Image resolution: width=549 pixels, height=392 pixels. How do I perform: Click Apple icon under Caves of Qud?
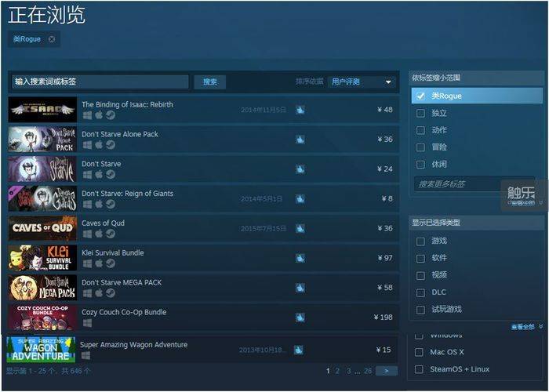point(99,234)
